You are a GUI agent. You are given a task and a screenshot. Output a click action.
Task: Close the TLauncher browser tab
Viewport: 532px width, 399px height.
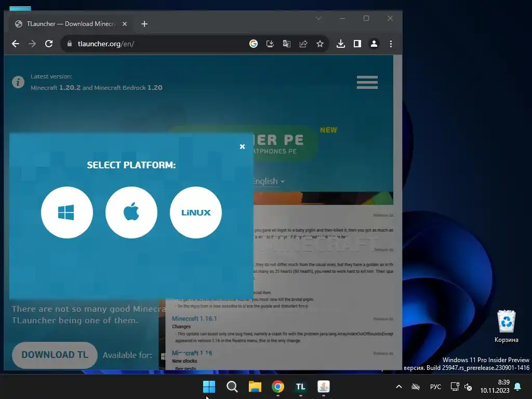(125, 24)
